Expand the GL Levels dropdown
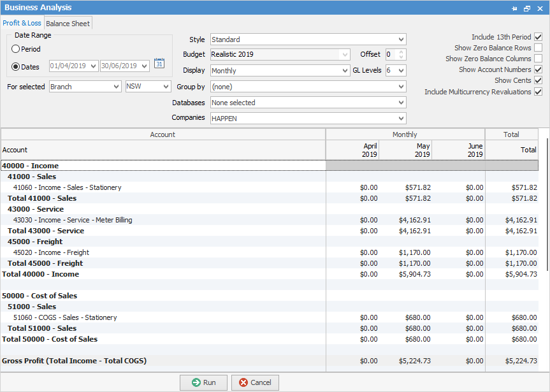The image size is (550, 392). 401,71
